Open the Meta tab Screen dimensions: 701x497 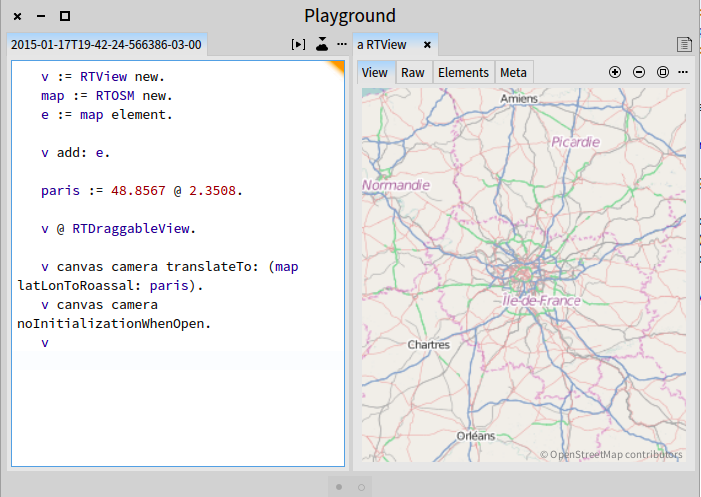[513, 73]
